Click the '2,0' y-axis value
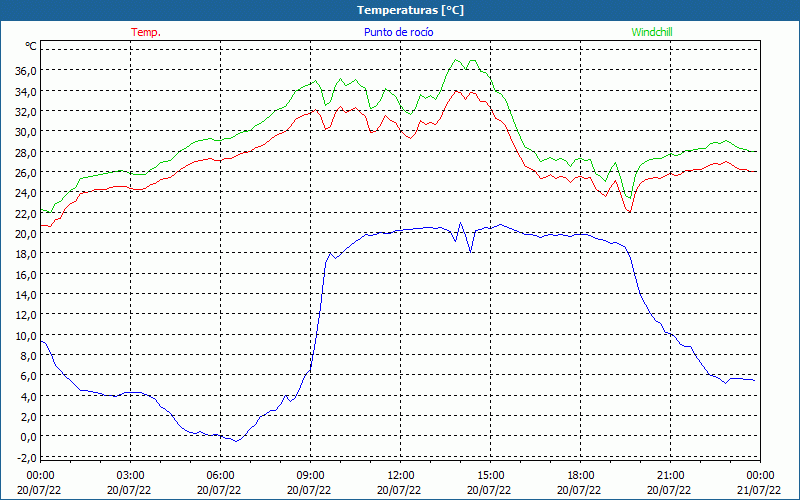 point(29,417)
